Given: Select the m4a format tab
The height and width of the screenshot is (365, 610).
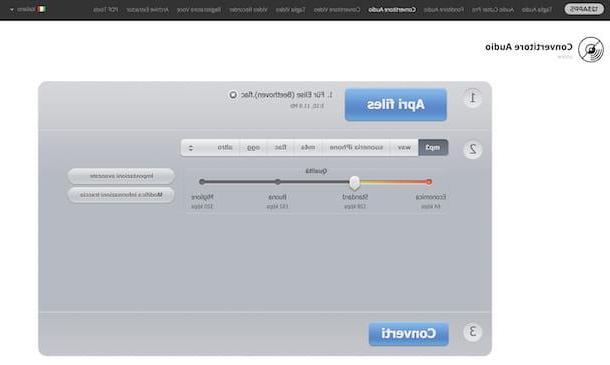Looking at the screenshot, I should tap(308, 147).
